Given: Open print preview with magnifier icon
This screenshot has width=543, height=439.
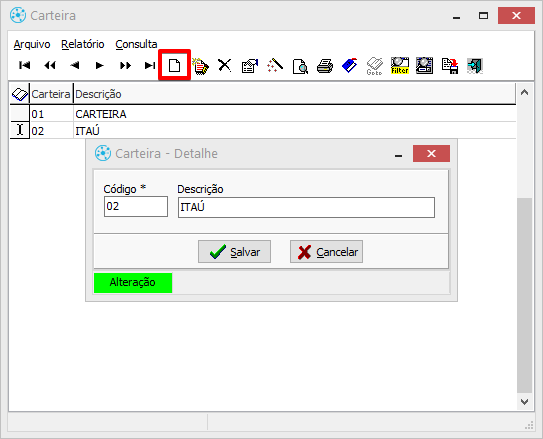Looking at the screenshot, I should [300, 66].
